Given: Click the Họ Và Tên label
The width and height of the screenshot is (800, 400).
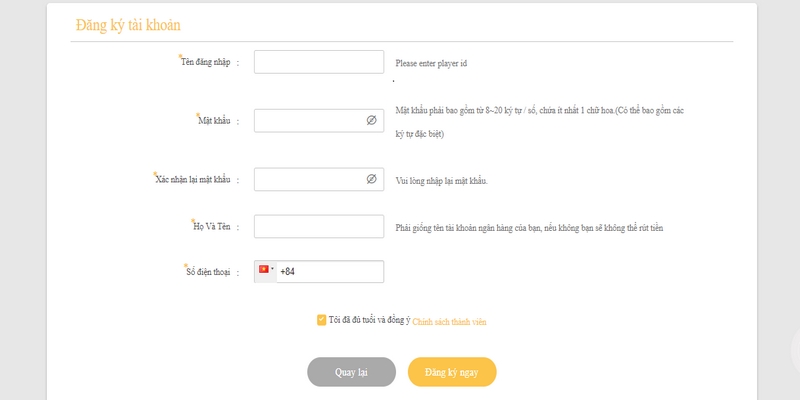Looking at the screenshot, I should click(x=212, y=227).
